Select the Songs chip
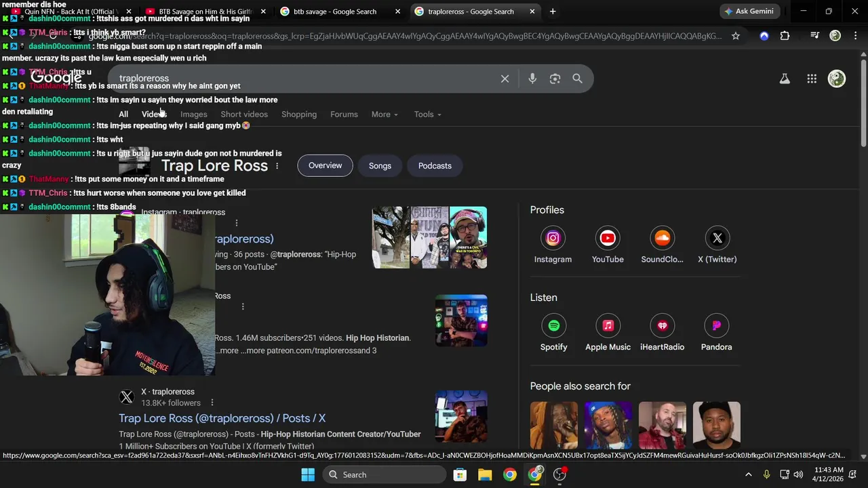868x488 pixels. click(x=380, y=166)
